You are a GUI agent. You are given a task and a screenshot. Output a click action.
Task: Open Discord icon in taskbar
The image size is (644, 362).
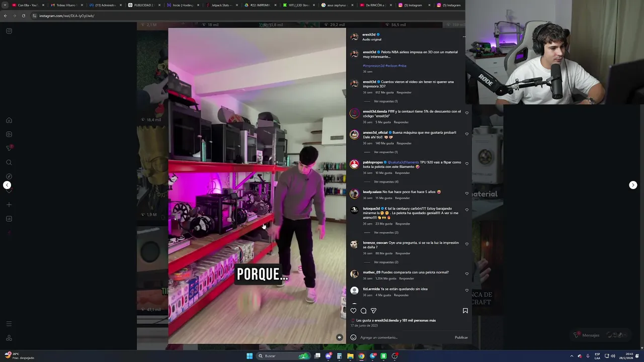tap(329, 356)
